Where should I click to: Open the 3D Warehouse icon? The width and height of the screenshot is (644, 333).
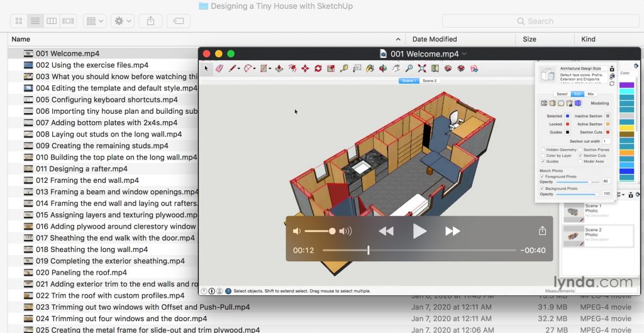[x=448, y=68]
